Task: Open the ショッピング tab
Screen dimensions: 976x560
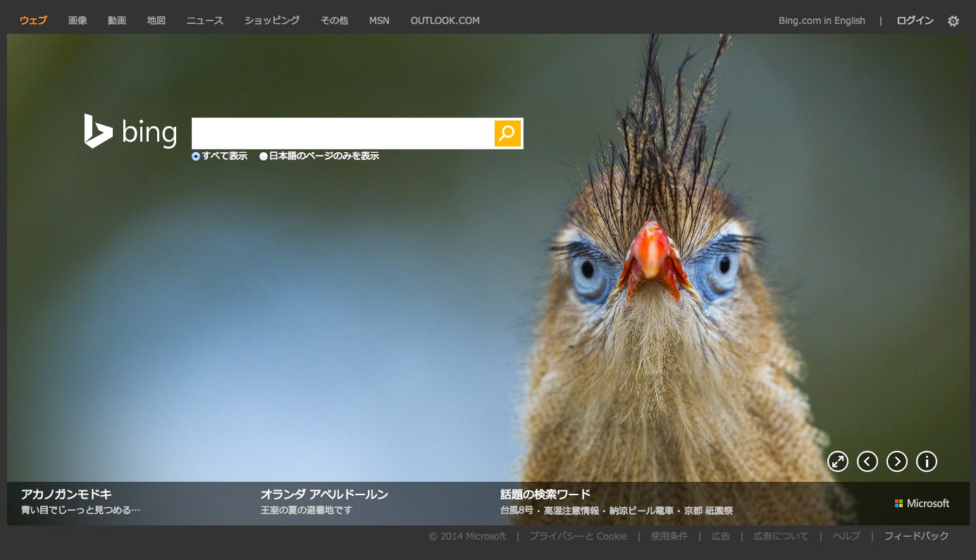Action: point(271,20)
